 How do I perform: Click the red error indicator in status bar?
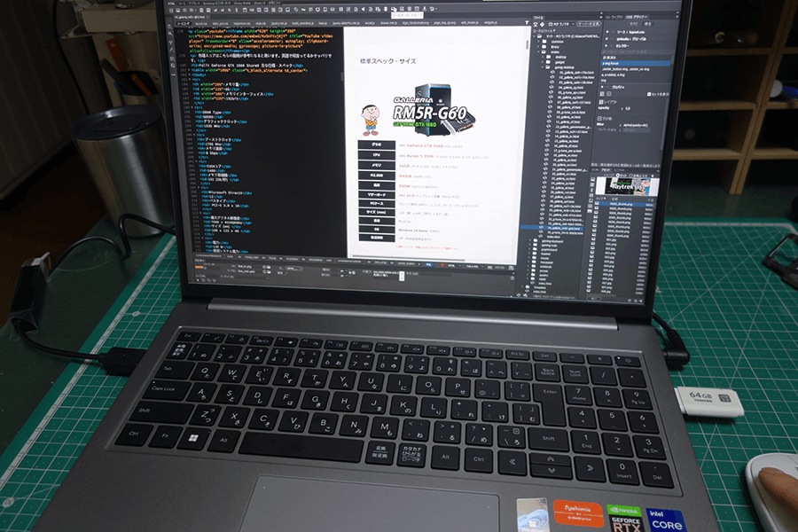pyautogui.click(x=442, y=265)
